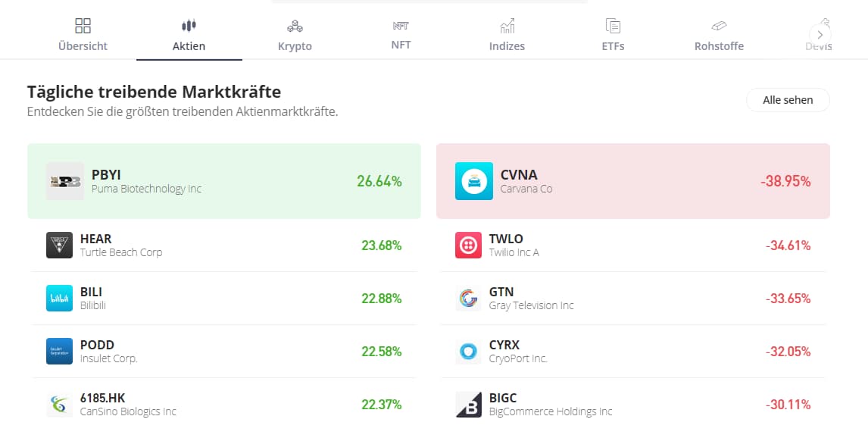Click the Bilibili stock logo icon
Image resolution: width=868 pixels, height=438 pixels.
pyautogui.click(x=59, y=298)
